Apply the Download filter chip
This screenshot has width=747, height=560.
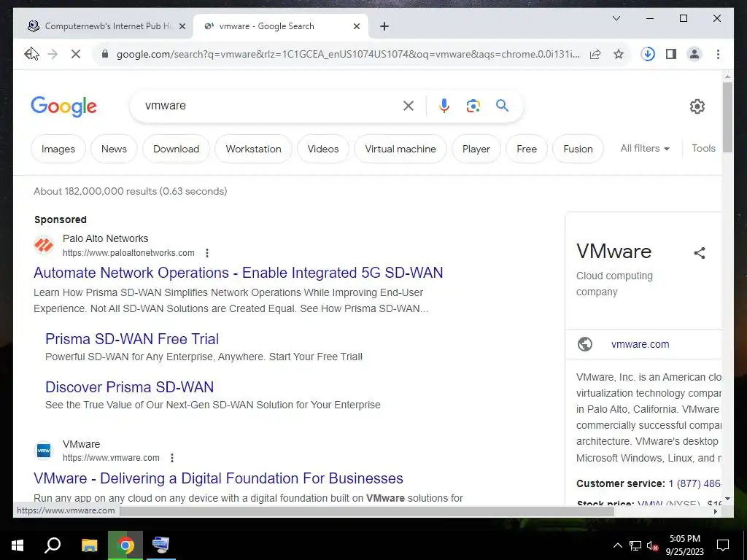(177, 149)
